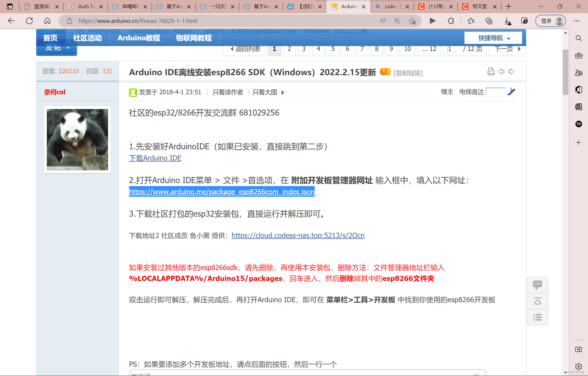Viewport: 588px width, 376px height.
Task: Open the Arduino教程 menu item
Action: coord(139,38)
